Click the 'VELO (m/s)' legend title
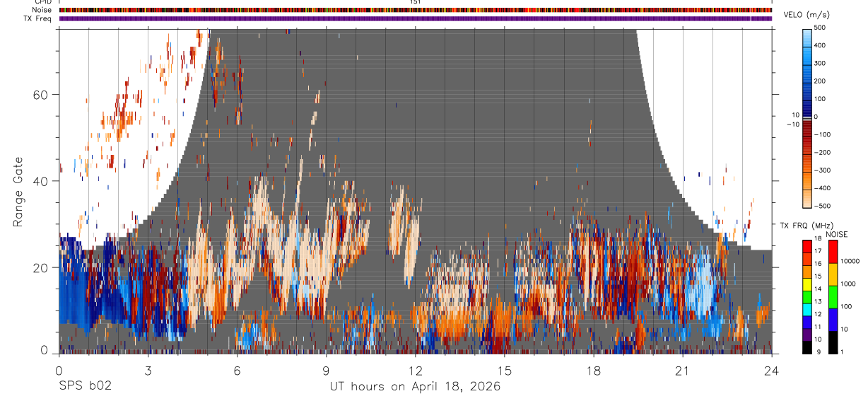This screenshot has height=401, width=868. 807,16
